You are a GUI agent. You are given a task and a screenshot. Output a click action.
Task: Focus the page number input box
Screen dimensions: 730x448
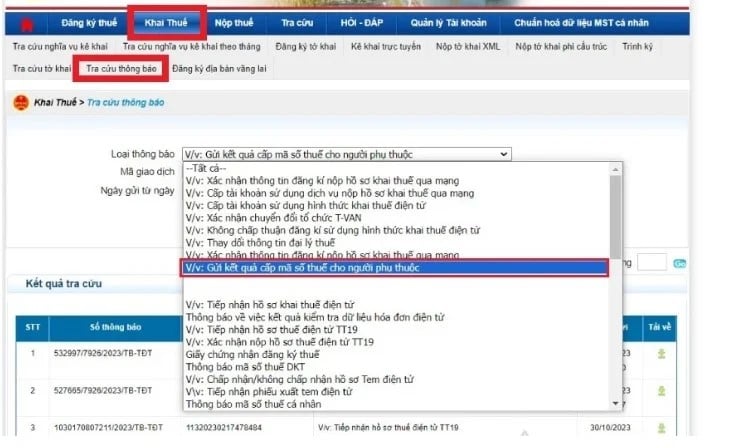652,263
